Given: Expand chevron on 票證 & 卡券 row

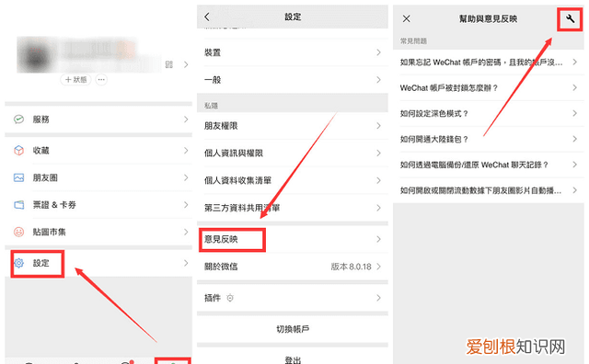Looking at the screenshot, I should point(186,205).
